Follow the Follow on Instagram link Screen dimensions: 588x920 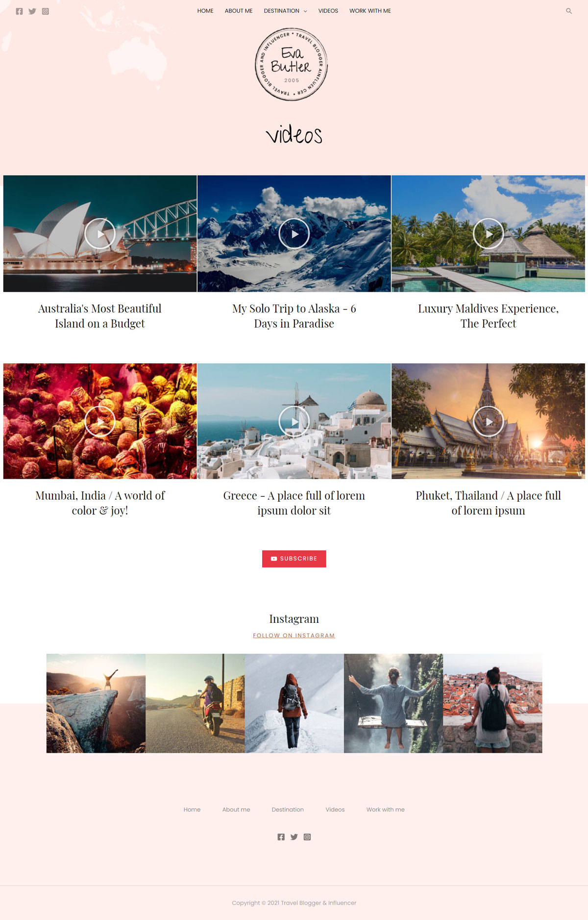(x=294, y=636)
